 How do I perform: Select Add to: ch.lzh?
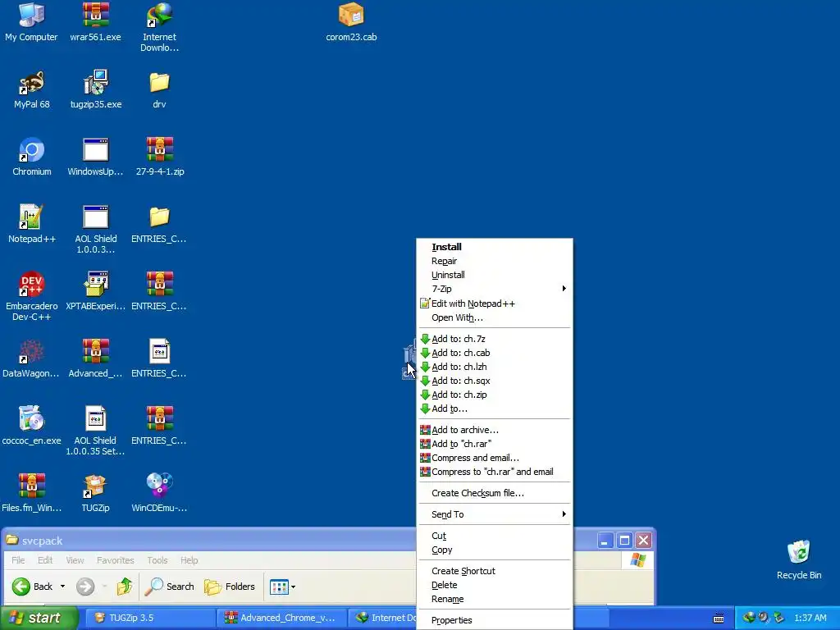pos(495,367)
